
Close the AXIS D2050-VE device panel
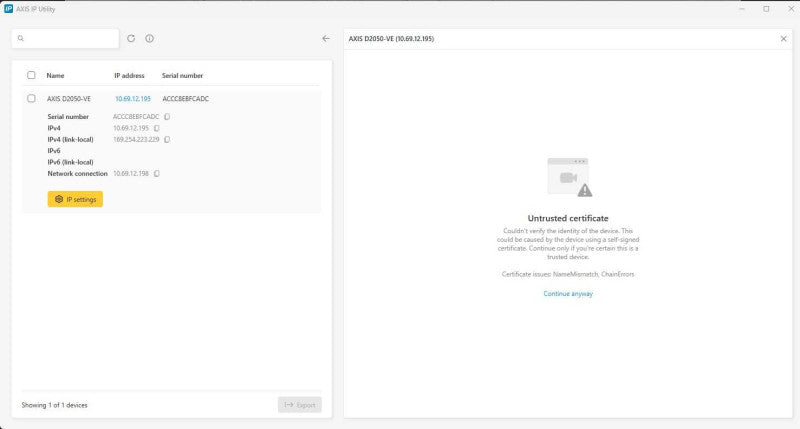(784, 39)
